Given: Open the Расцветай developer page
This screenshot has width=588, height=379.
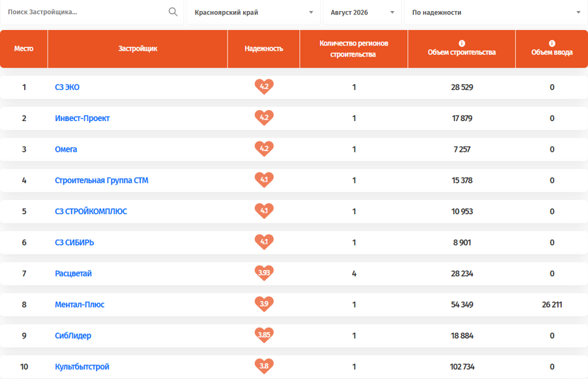Looking at the screenshot, I should coord(73,274).
